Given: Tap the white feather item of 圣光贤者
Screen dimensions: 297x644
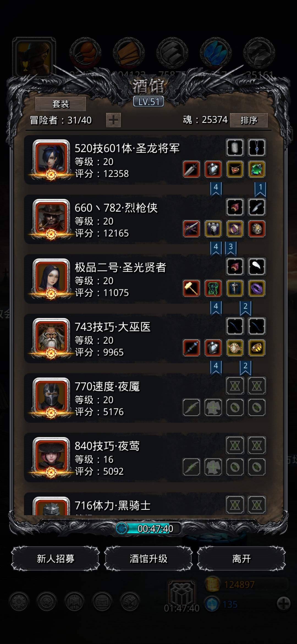Looking at the screenshot, I should point(257,267).
